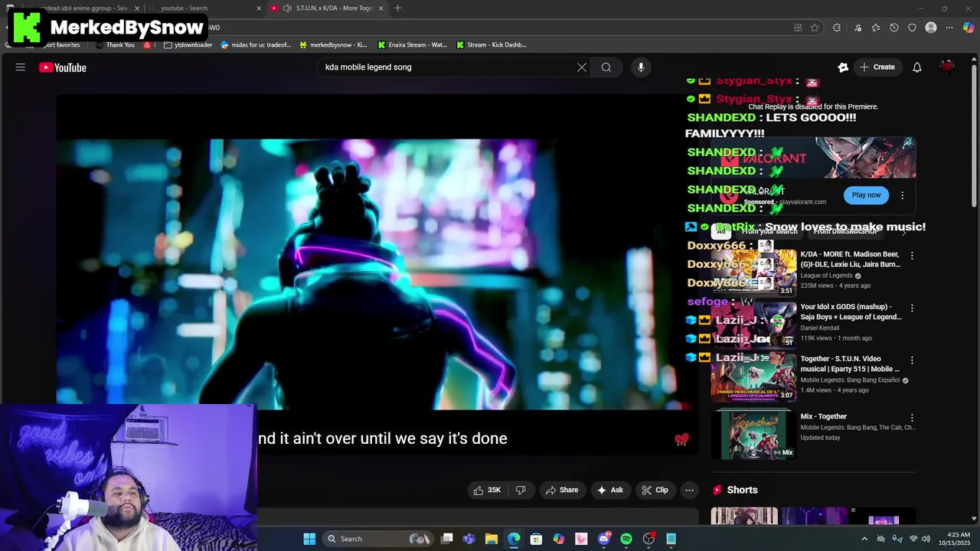Click Play now on the Valorant ad

(867, 195)
